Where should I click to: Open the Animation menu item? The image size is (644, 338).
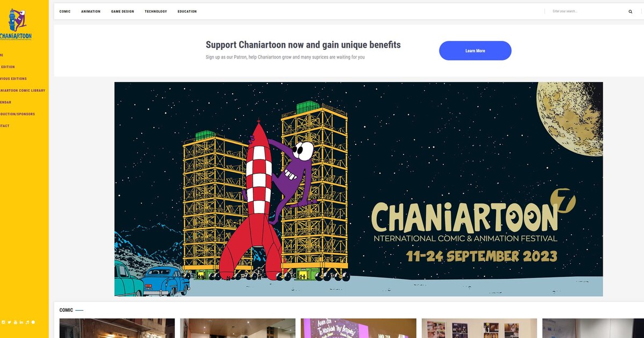[x=91, y=11]
